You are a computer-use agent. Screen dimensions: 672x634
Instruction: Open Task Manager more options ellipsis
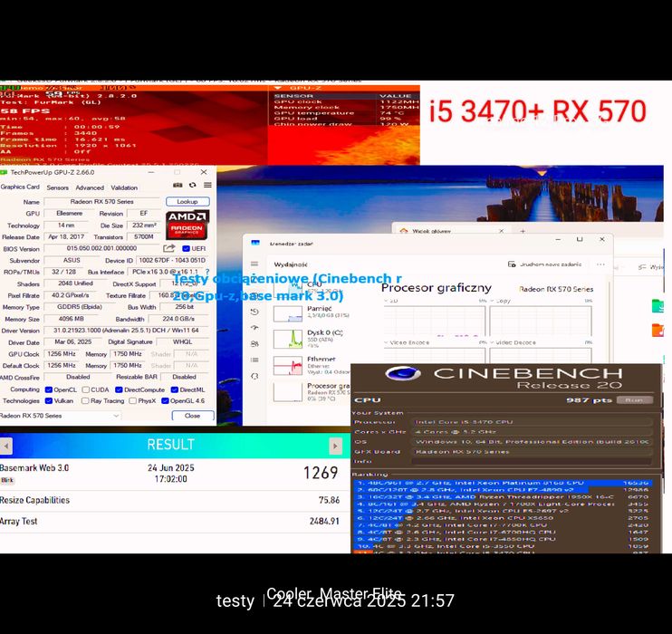point(600,264)
